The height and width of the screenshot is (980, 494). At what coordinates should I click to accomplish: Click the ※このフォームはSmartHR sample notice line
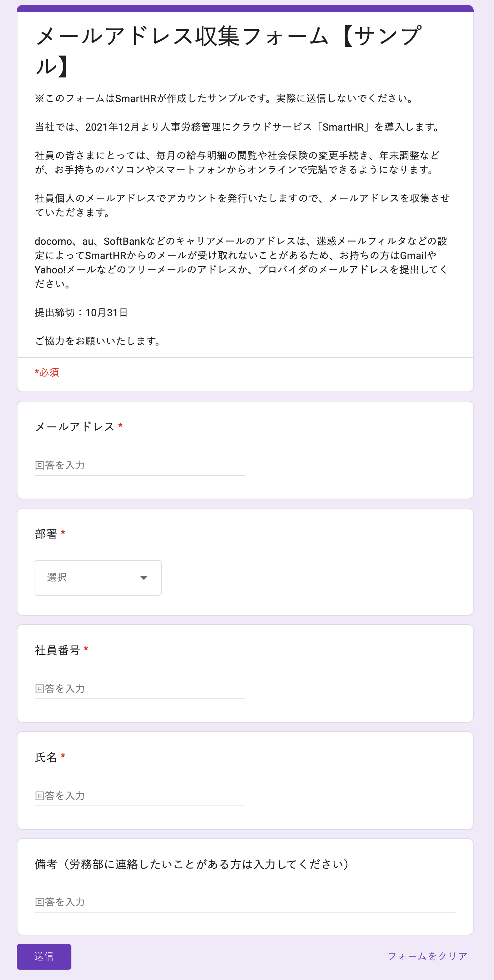click(x=225, y=98)
